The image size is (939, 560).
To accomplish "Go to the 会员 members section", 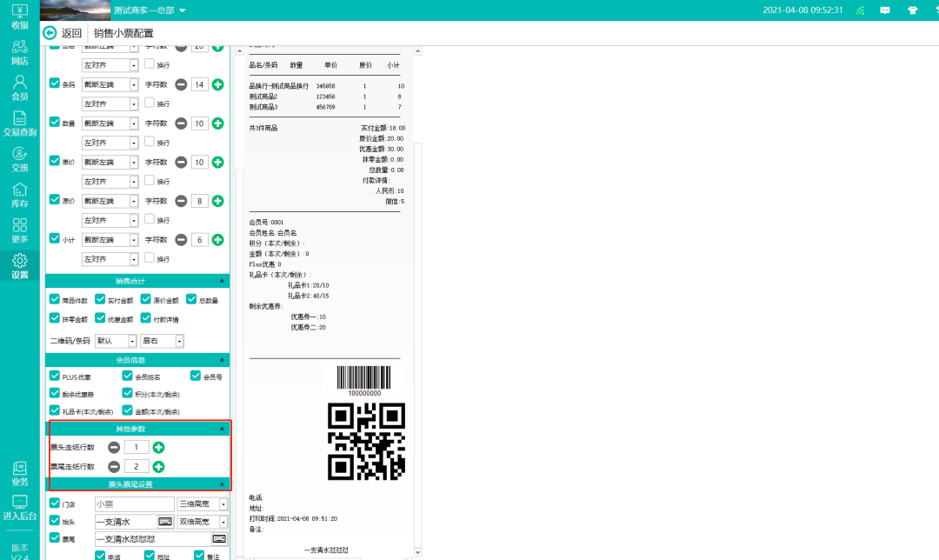I will [19, 88].
